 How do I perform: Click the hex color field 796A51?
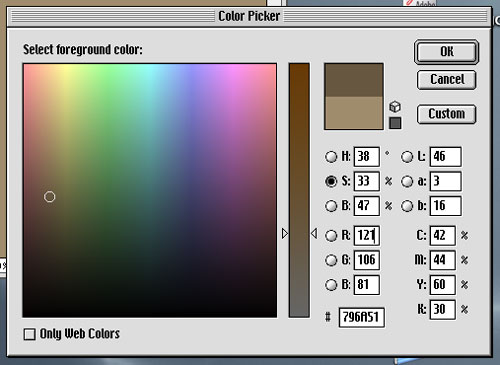click(x=362, y=317)
